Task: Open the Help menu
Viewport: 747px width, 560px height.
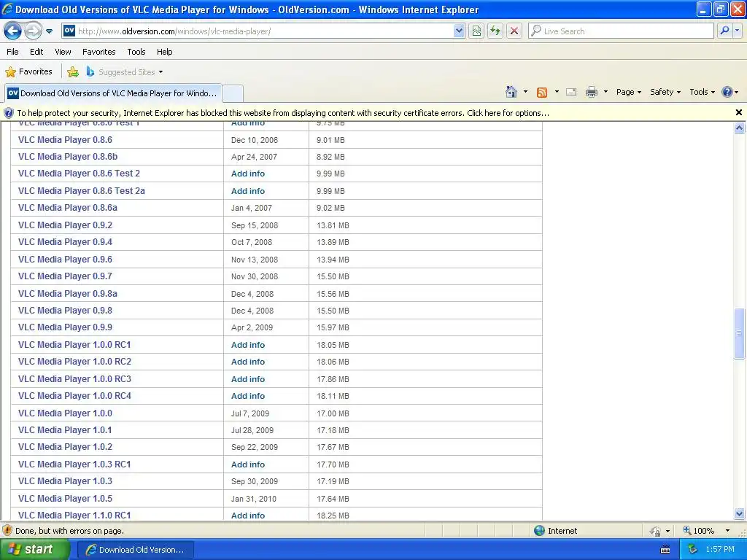Action: pyautogui.click(x=164, y=52)
